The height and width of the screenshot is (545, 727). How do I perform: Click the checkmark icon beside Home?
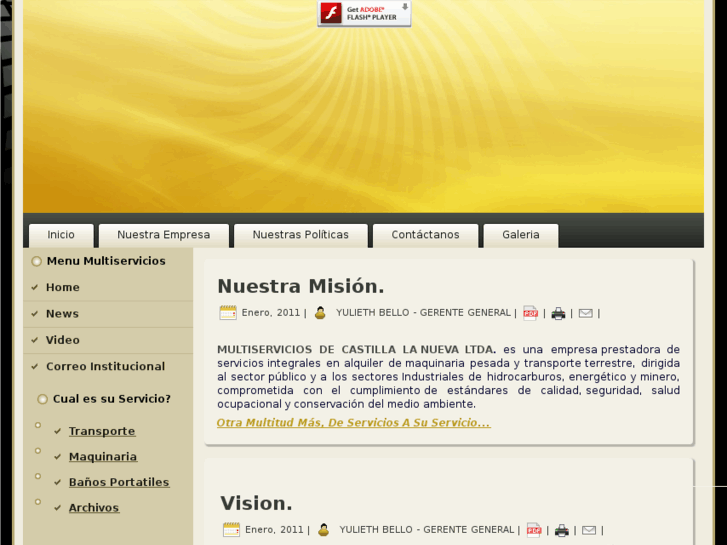coord(35,288)
